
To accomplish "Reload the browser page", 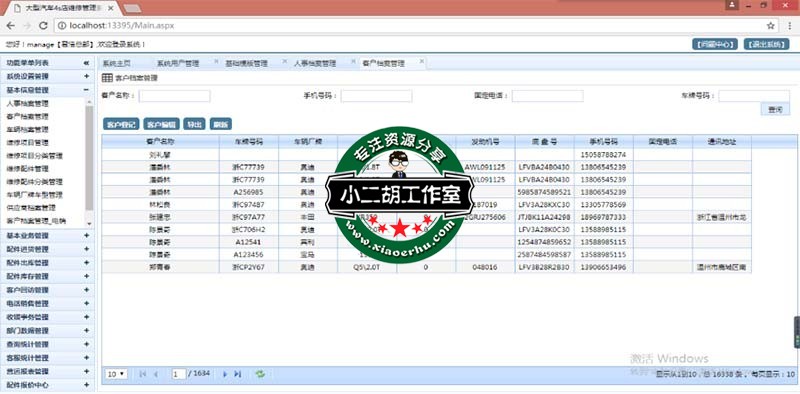I will click(x=43, y=26).
